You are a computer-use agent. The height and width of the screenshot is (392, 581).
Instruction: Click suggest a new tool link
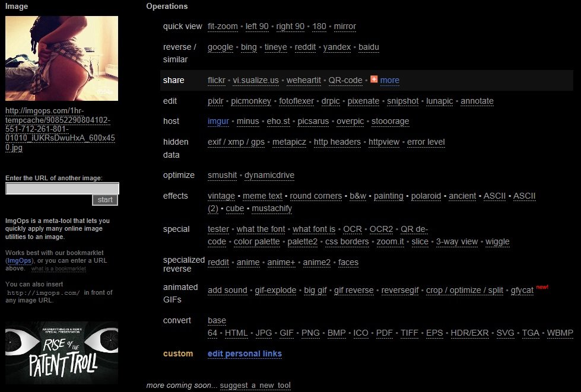[x=255, y=385]
